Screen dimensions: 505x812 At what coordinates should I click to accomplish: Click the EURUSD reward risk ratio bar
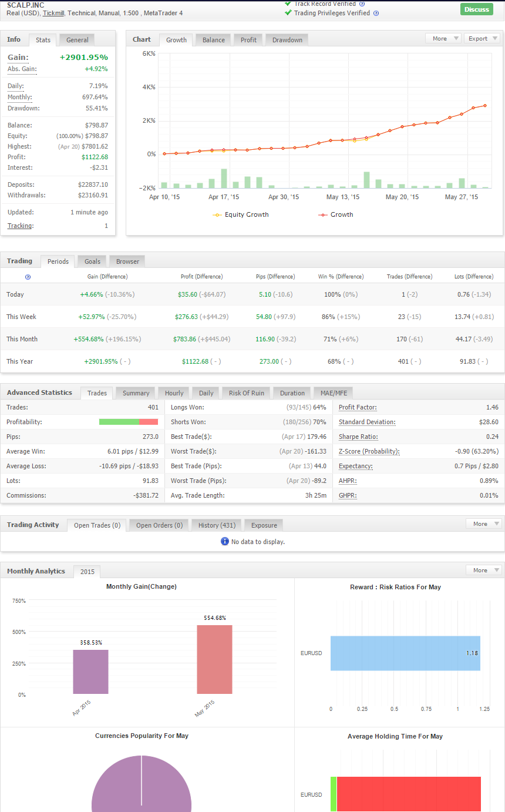click(405, 653)
